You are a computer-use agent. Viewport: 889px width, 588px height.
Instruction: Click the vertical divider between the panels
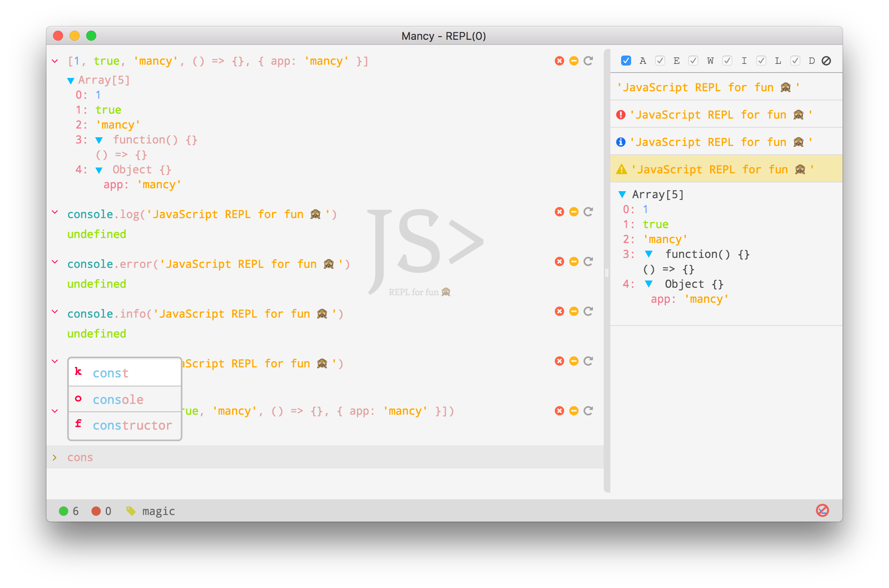(x=607, y=272)
